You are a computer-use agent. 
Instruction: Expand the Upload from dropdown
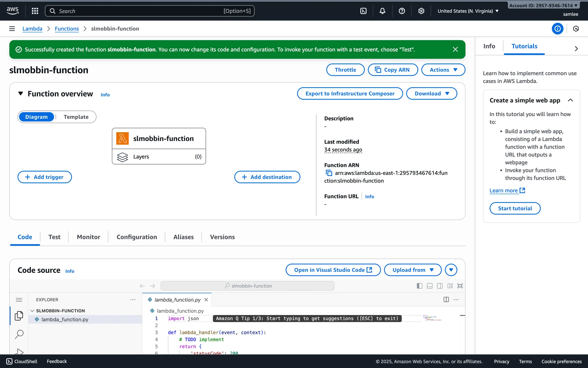coord(413,270)
